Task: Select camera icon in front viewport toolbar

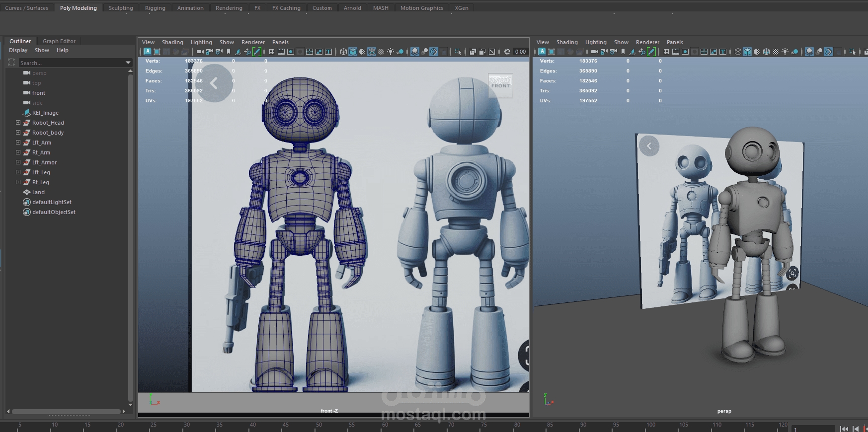Action: pyautogui.click(x=200, y=52)
